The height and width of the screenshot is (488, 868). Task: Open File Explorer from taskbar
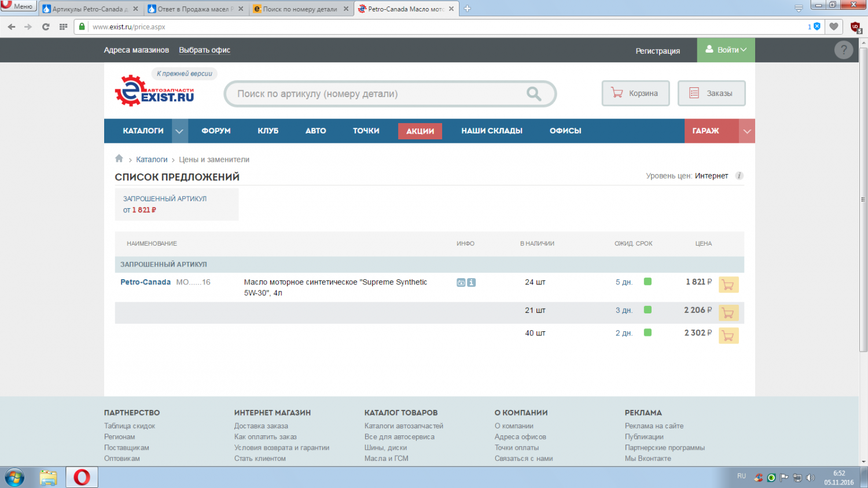pyautogui.click(x=49, y=478)
